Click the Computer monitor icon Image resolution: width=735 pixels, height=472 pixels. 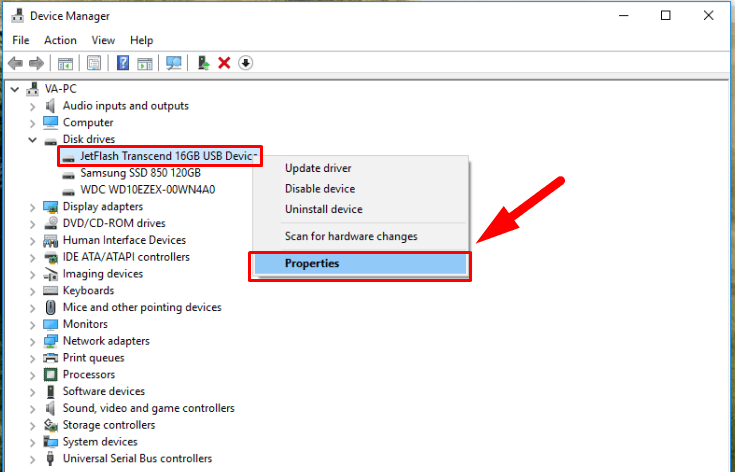point(50,122)
